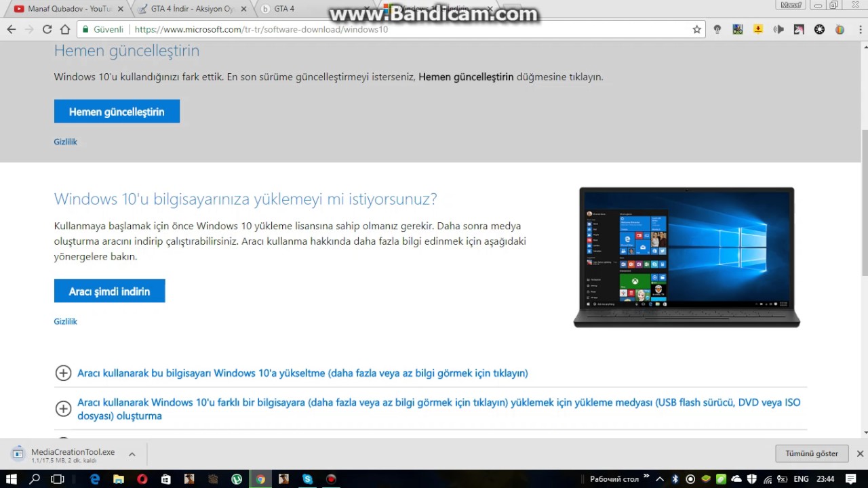This screenshot has width=868, height=488.
Task: Open the speaker volume extension
Action: [x=778, y=29]
